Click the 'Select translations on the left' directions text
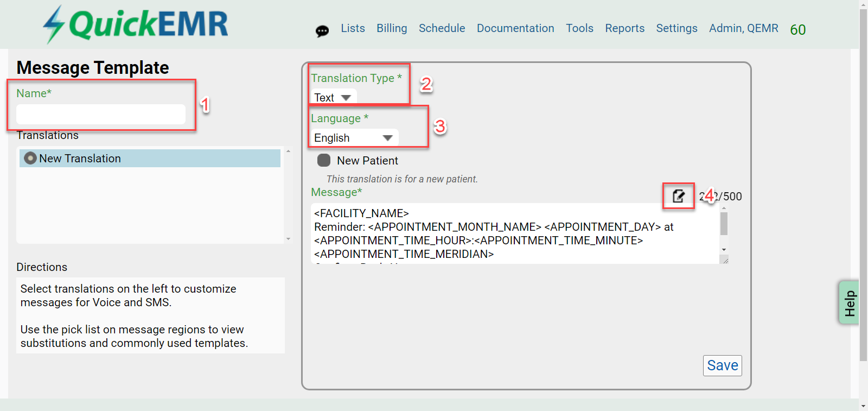 pos(129,295)
